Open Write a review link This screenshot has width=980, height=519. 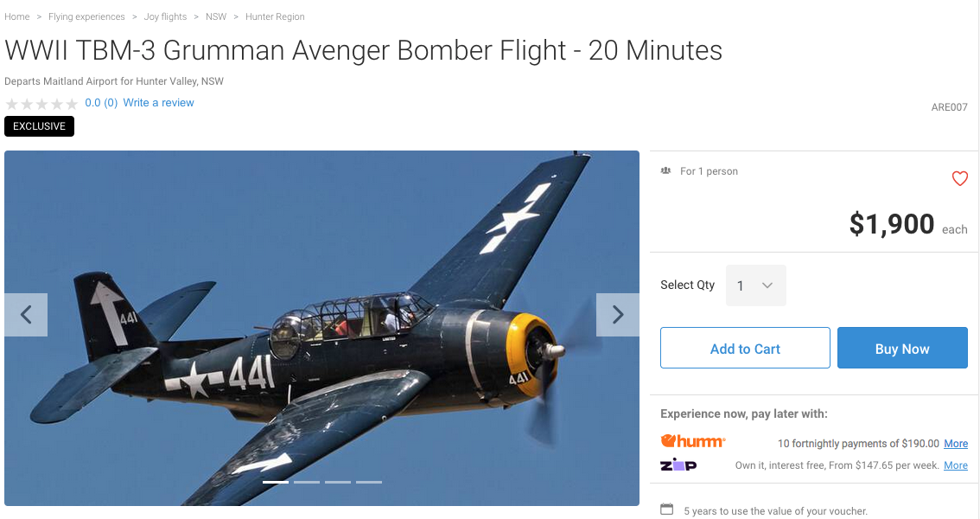[x=158, y=103]
